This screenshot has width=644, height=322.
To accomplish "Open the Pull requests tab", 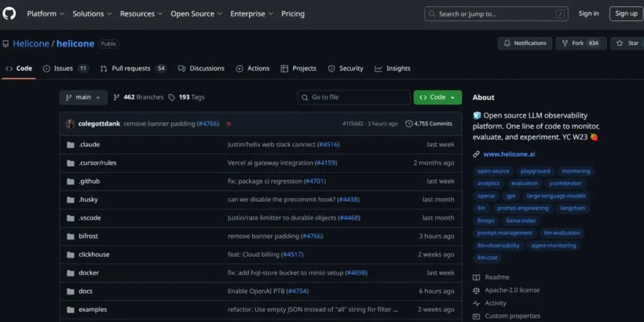I will click(x=131, y=69).
